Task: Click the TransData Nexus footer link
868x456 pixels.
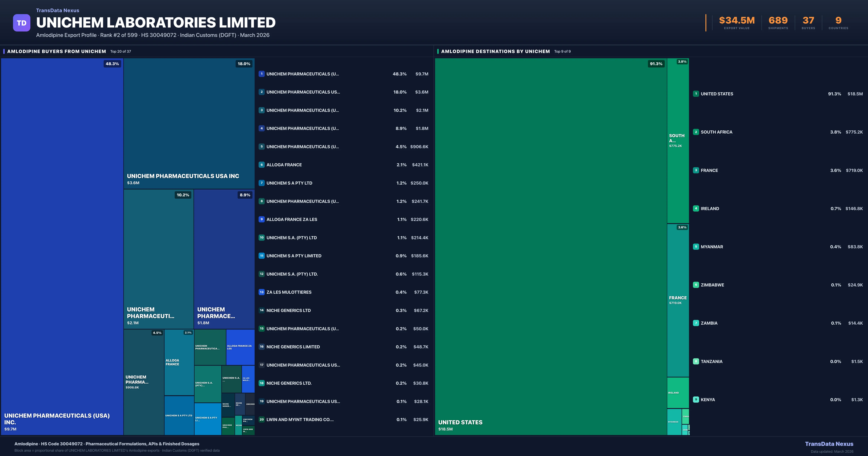Action: pos(829,444)
